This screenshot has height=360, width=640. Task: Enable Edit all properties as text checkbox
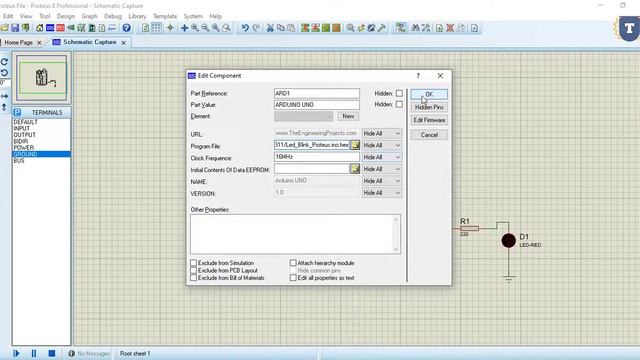pos(293,278)
